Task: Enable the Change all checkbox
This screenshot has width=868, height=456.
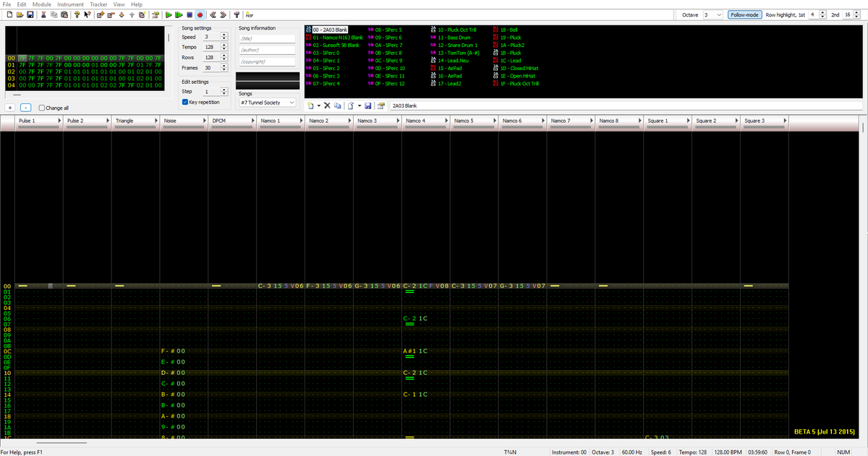Action: click(x=42, y=108)
